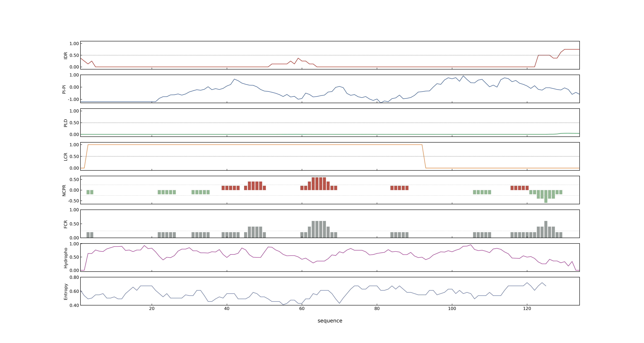Click the -0.50 tick of NCPR plot
Image resolution: width=644 pixels, height=343 pixels.
point(73,201)
